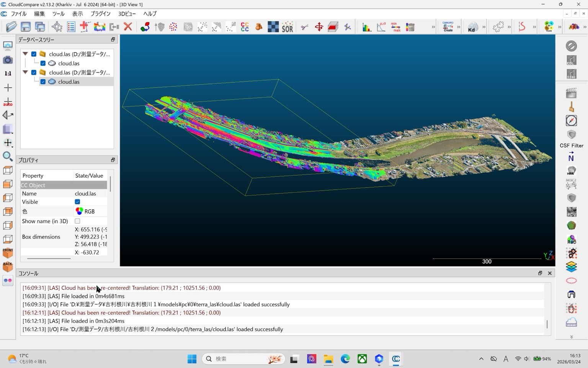588x368 pixels.
Task: Float the データベースツリー panel
Action: (113, 39)
